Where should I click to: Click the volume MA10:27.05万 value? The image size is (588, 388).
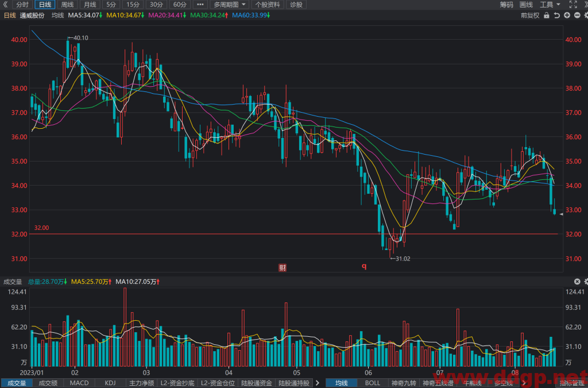pos(138,282)
